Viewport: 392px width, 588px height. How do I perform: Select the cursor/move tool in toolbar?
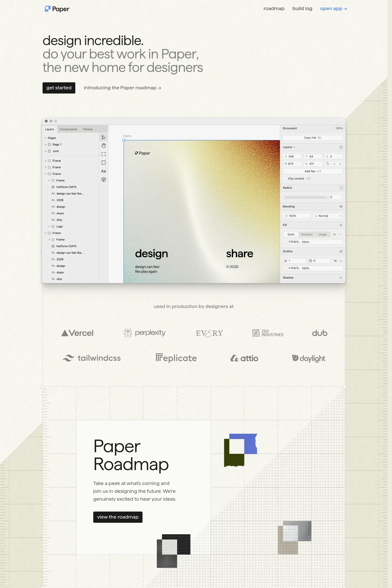tap(103, 137)
